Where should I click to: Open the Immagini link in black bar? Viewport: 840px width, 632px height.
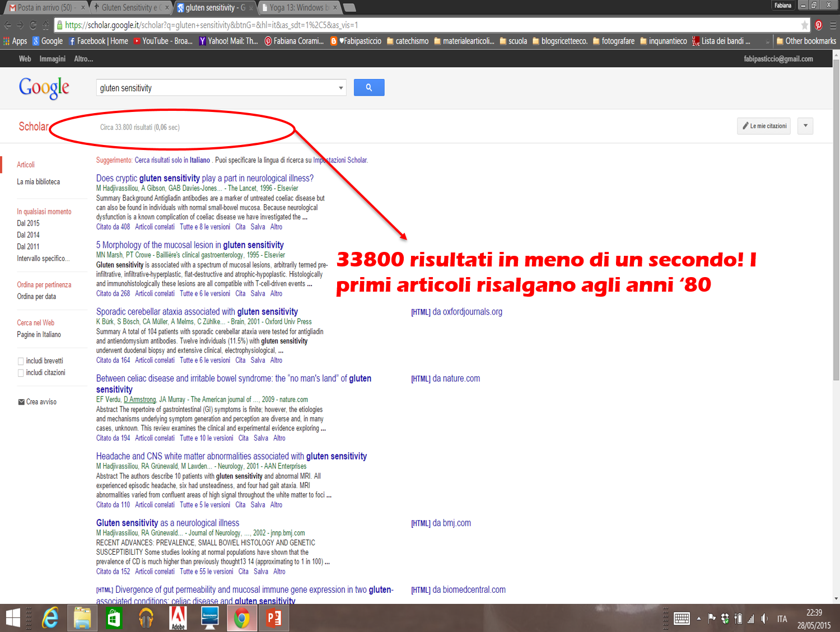[x=52, y=59]
